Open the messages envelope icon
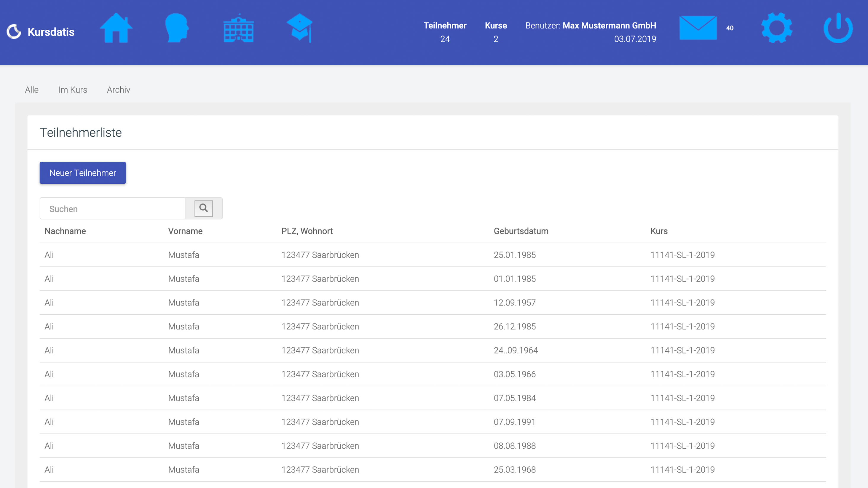 coord(698,28)
